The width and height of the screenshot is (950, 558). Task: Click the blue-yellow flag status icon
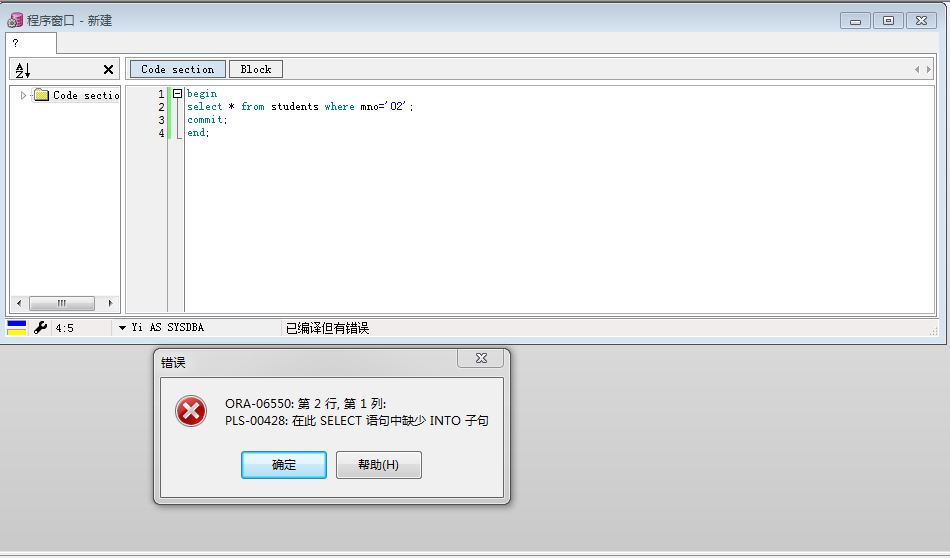click(16, 327)
